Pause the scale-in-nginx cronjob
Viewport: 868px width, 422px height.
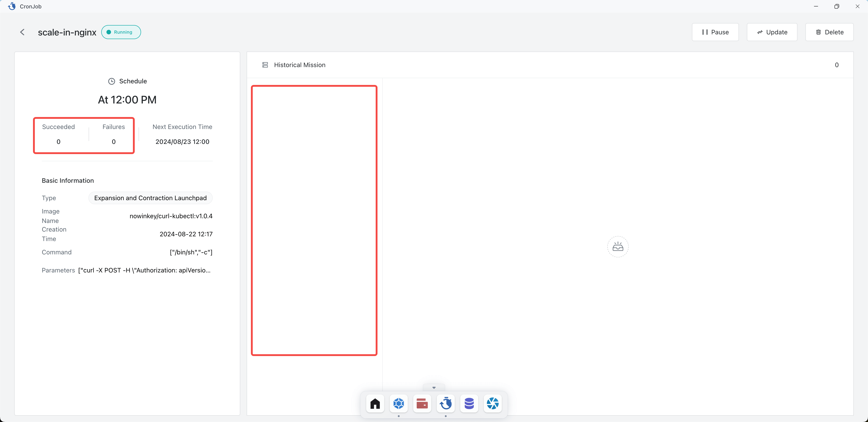tap(715, 32)
